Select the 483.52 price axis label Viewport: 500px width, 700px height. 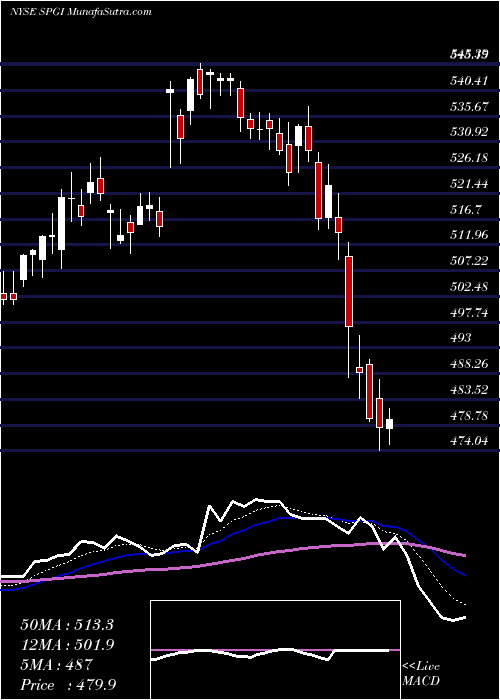click(x=468, y=390)
